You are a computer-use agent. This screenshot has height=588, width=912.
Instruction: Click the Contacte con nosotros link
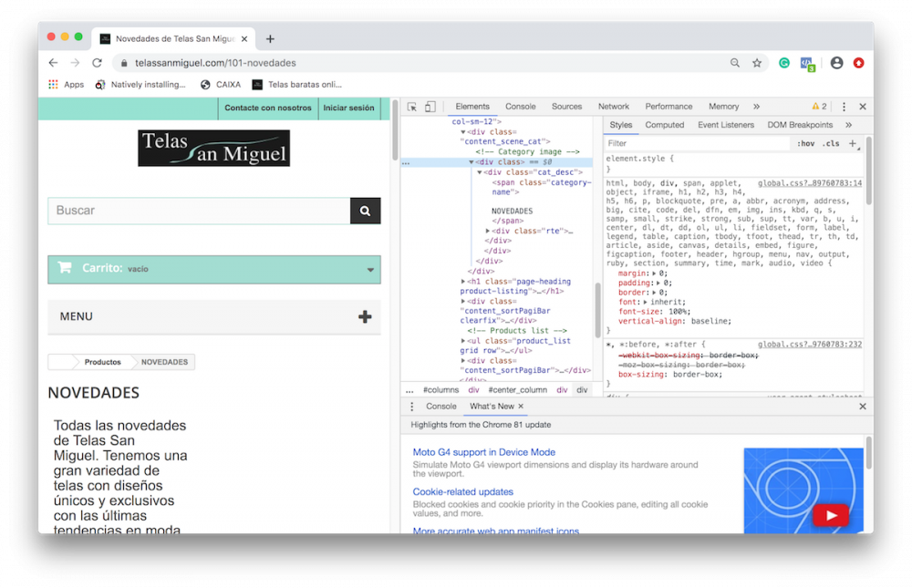[x=268, y=108]
